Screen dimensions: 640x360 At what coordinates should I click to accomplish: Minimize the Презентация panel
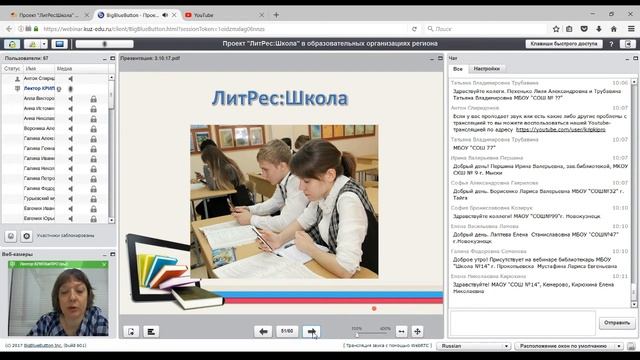[432, 59]
